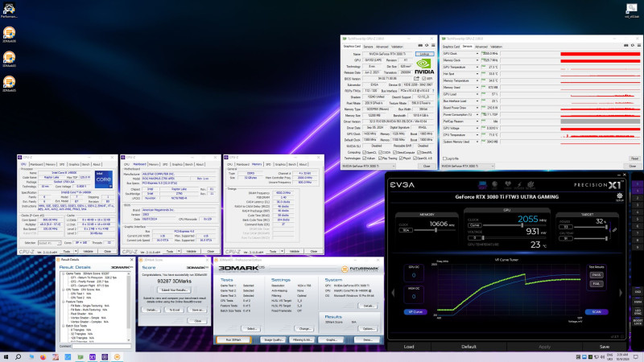The width and height of the screenshot is (644, 362).
Task: Open the HWM heart icon in Precision X1
Action: 508,185
